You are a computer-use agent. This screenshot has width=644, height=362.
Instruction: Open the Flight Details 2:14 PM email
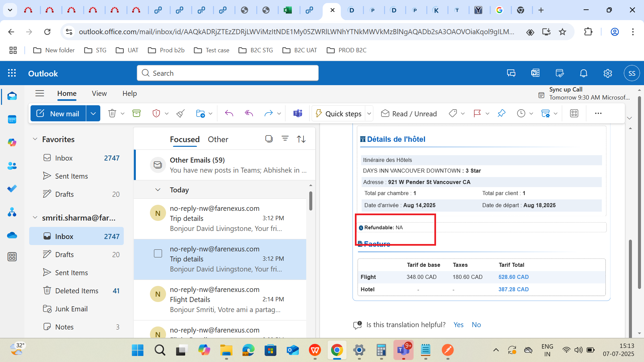(220, 300)
